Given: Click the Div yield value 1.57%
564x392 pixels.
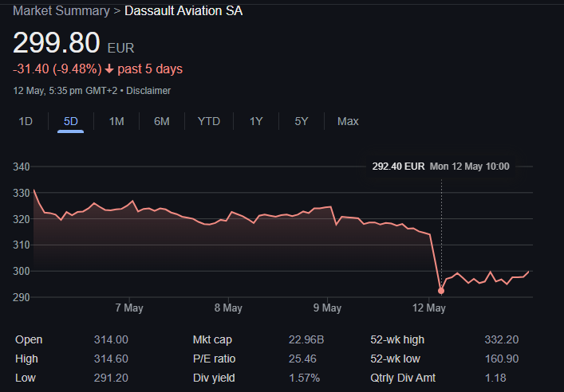Looking at the screenshot, I should pos(304,378).
